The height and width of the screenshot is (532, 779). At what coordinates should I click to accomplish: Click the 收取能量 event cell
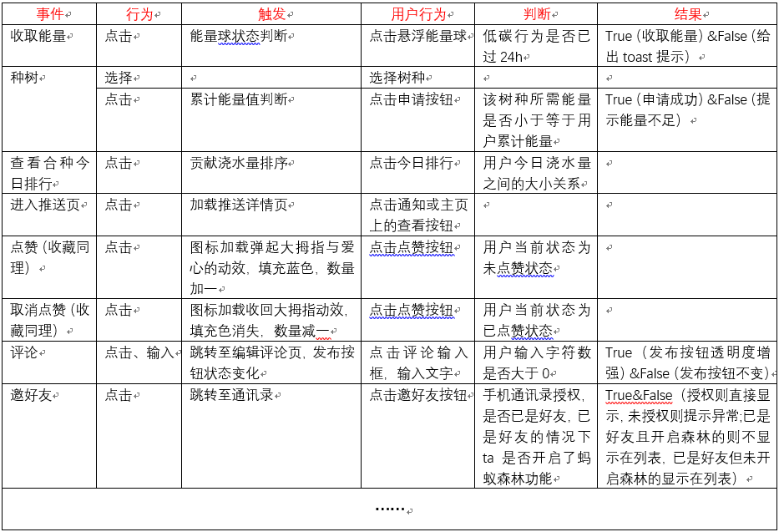pos(38,36)
